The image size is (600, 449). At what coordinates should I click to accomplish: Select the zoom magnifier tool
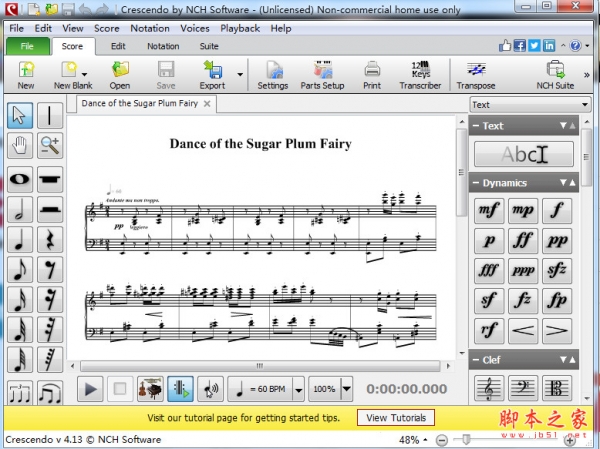coord(50,146)
